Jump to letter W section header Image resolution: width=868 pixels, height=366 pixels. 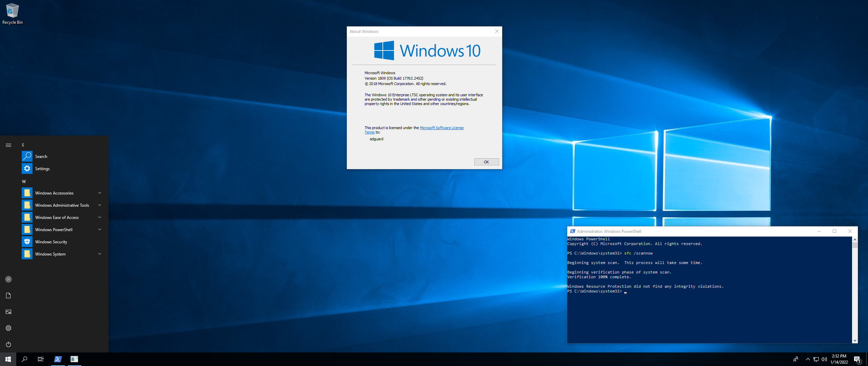(x=24, y=181)
